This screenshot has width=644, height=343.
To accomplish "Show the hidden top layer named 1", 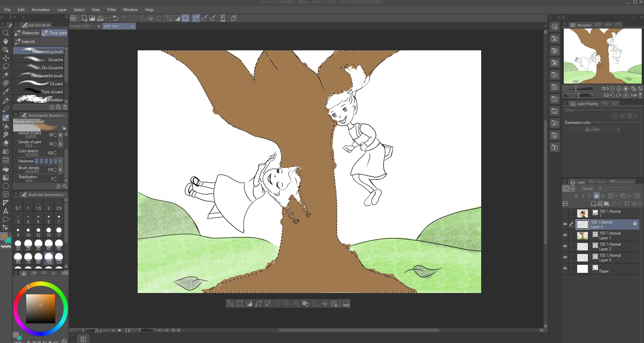I will pyautogui.click(x=565, y=213).
